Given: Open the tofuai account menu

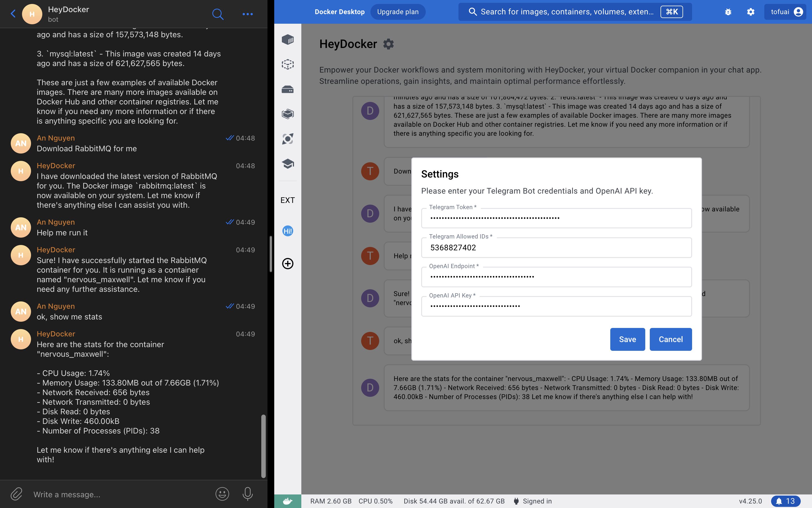Looking at the screenshot, I should point(786,12).
